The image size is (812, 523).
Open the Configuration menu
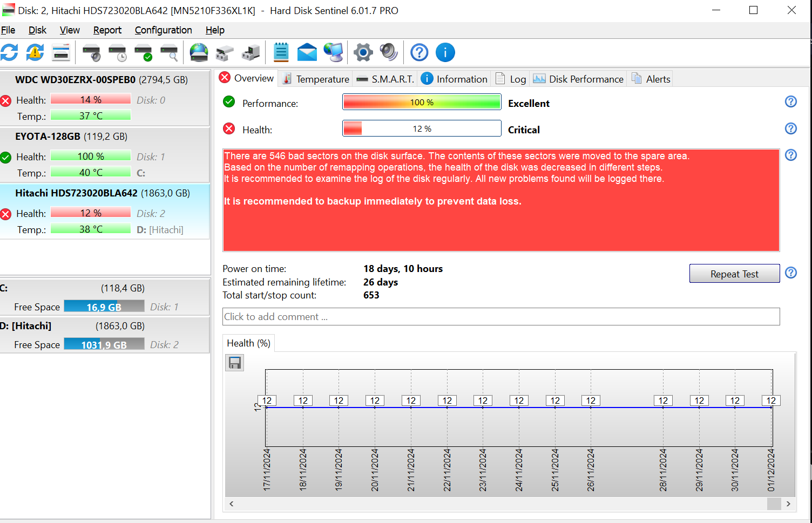click(163, 30)
